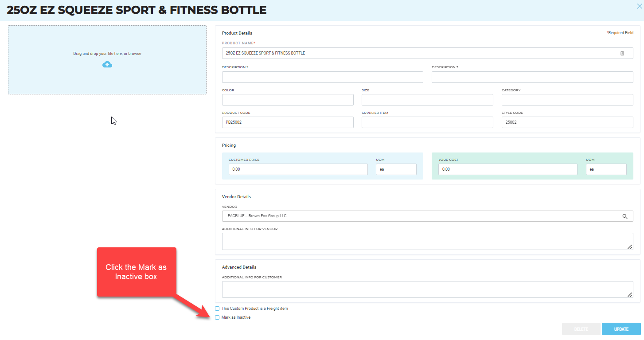Image resolution: width=644 pixels, height=340 pixels.
Task: Click the Color input field
Action: pos(287,99)
